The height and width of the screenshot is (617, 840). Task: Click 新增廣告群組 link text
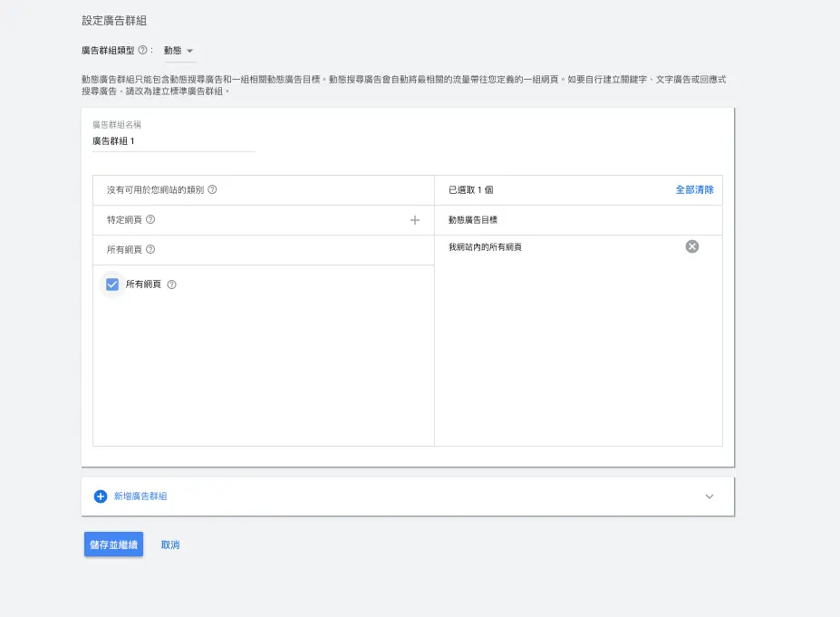pyautogui.click(x=140, y=496)
